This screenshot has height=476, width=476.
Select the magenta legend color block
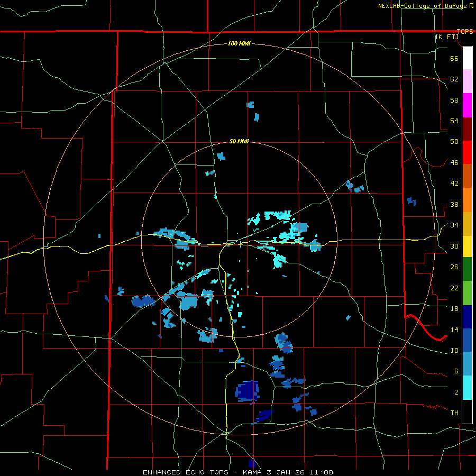point(467,105)
